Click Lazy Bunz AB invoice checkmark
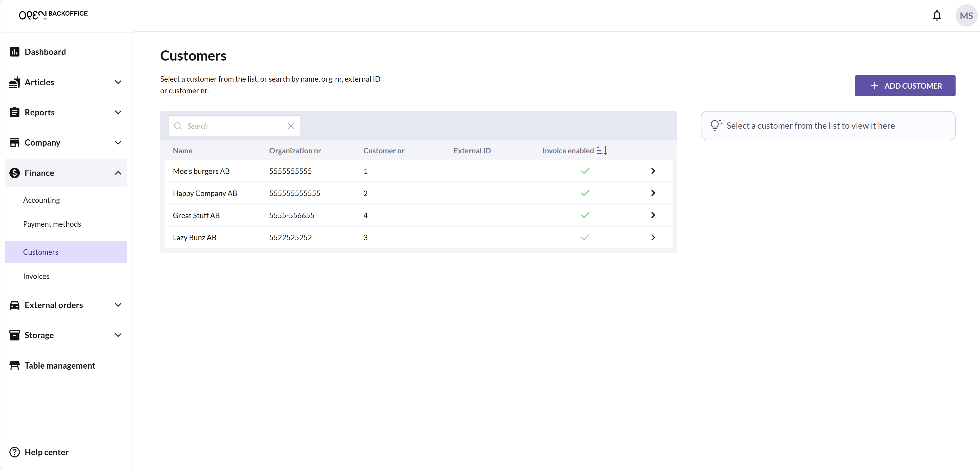980x470 pixels. click(x=585, y=237)
